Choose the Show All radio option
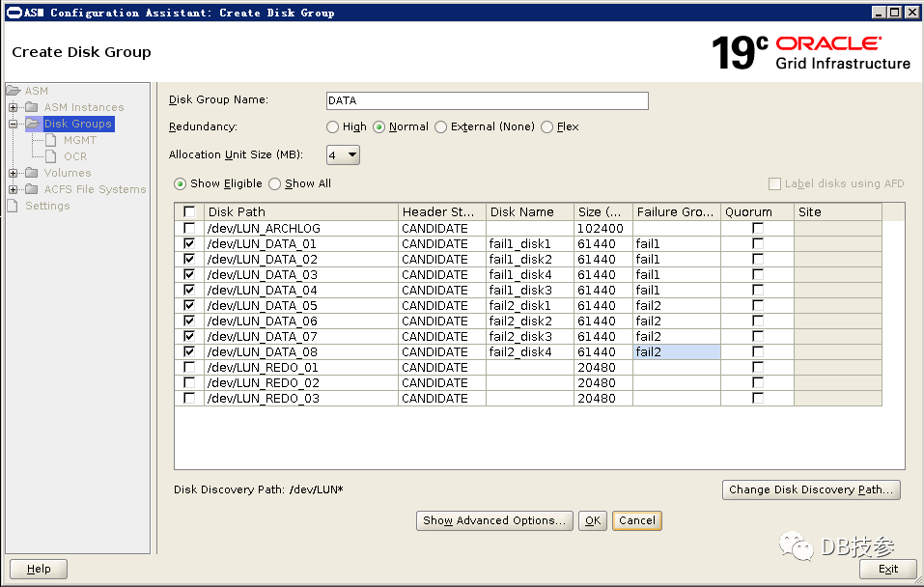 click(x=275, y=183)
